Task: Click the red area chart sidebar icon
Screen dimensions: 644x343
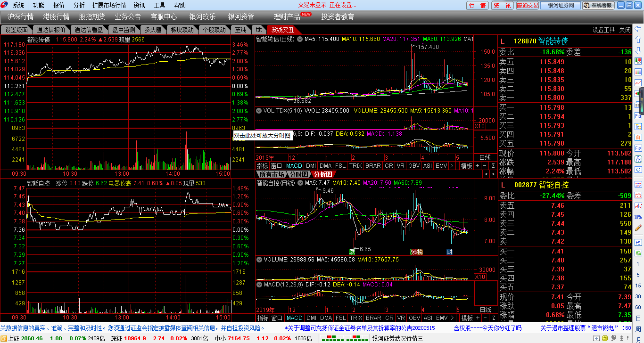Action: click(638, 195)
